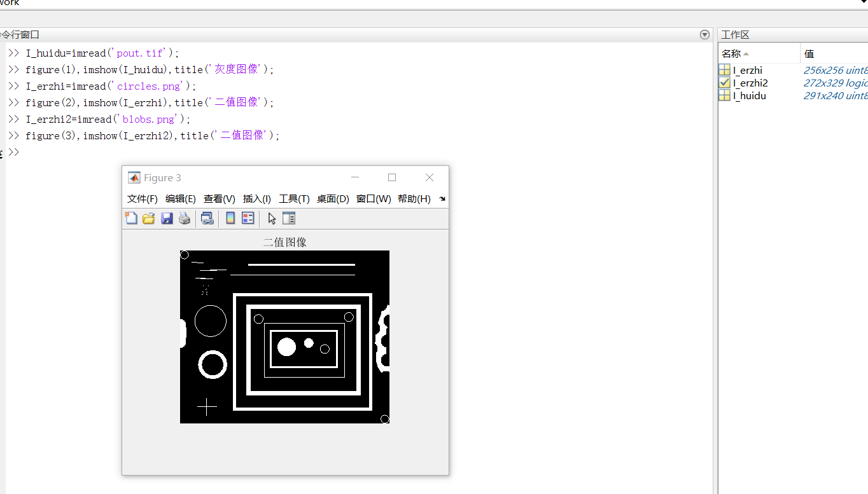This screenshot has height=494, width=868.
Task: Open the 插入(I) menu
Action: click(256, 198)
